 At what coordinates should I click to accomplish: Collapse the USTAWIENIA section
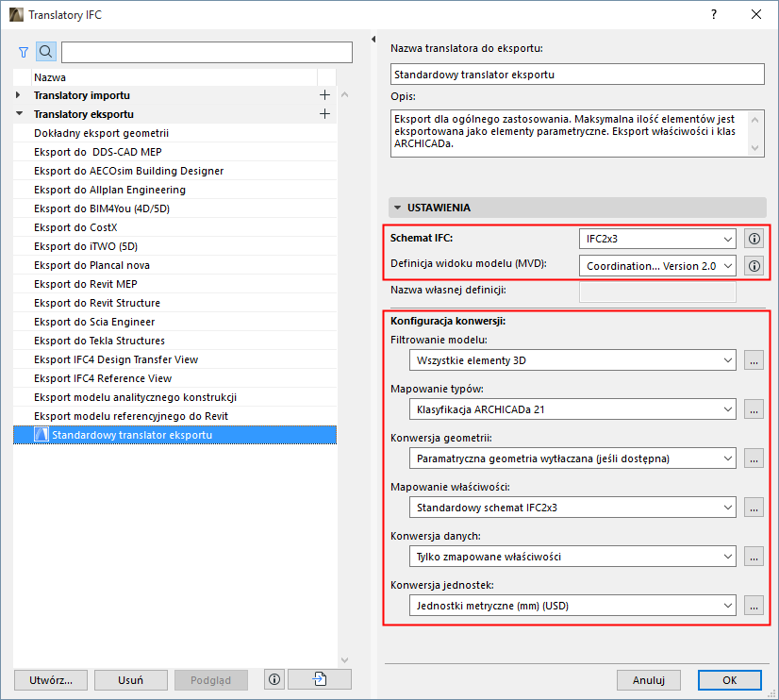tap(397, 208)
